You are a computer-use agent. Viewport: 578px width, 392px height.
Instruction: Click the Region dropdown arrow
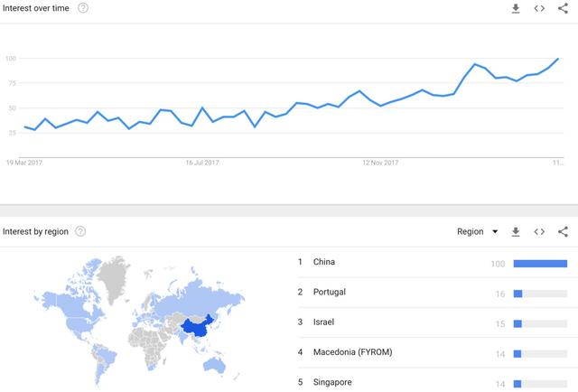click(x=495, y=231)
